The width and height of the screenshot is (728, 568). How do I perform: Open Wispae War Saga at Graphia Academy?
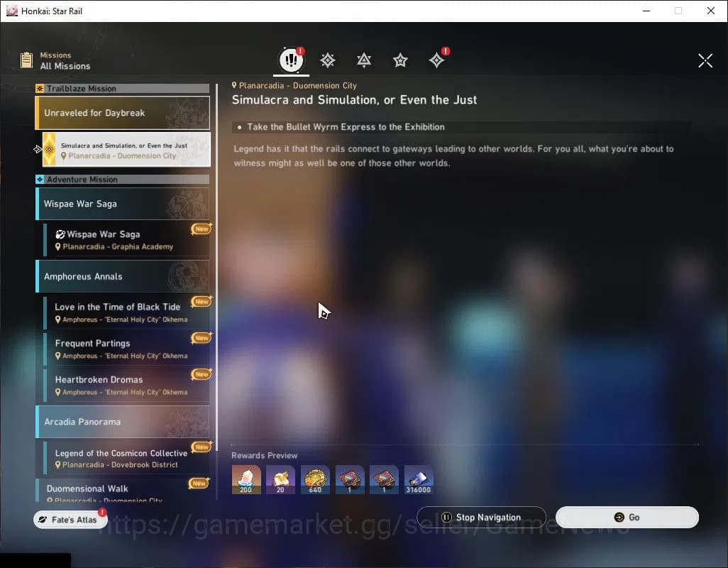pyautogui.click(x=126, y=240)
